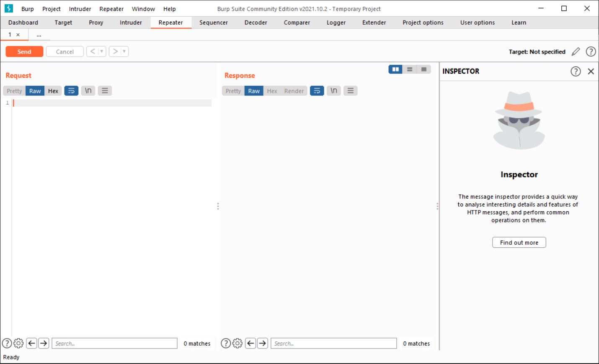Open the Intruder menu in menu bar

(80, 9)
